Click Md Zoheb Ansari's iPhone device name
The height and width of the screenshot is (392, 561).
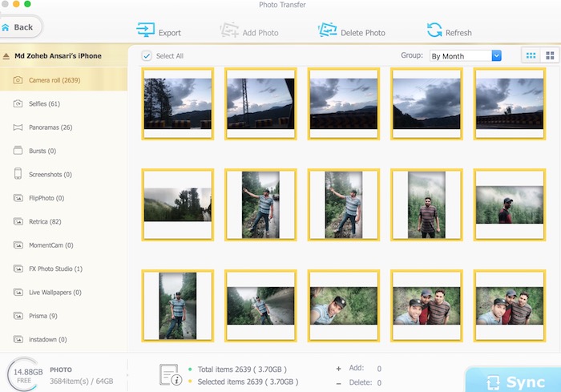(58, 56)
